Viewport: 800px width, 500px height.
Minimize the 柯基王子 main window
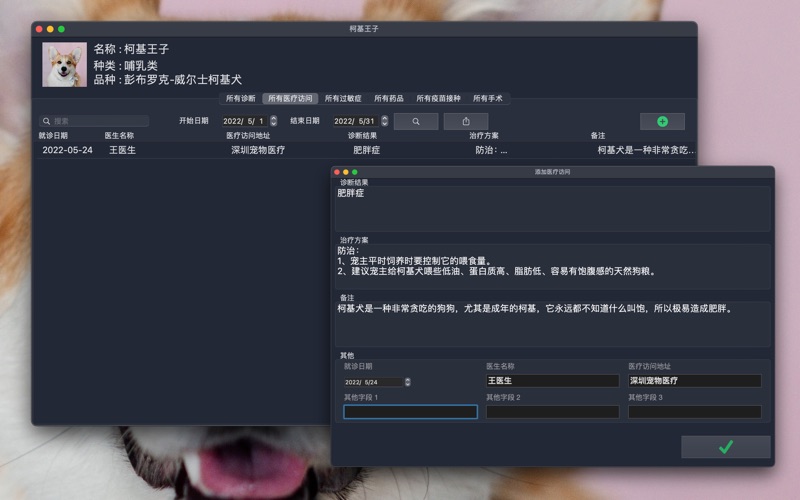[x=50, y=29]
